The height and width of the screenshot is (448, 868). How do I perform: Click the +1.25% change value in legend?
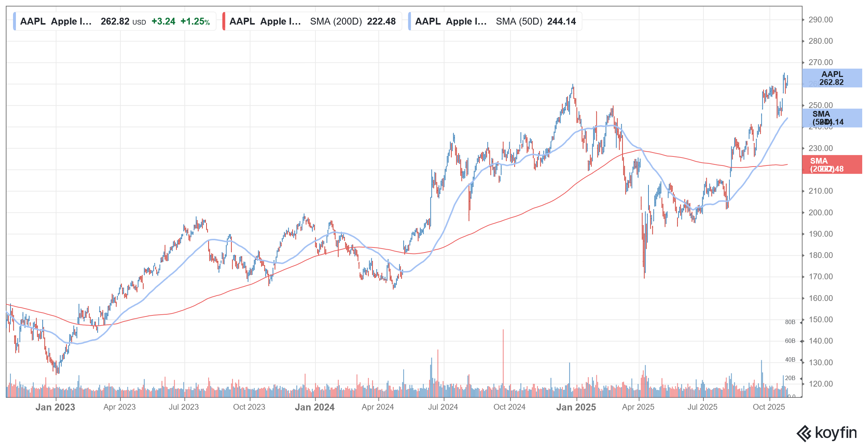coord(195,21)
